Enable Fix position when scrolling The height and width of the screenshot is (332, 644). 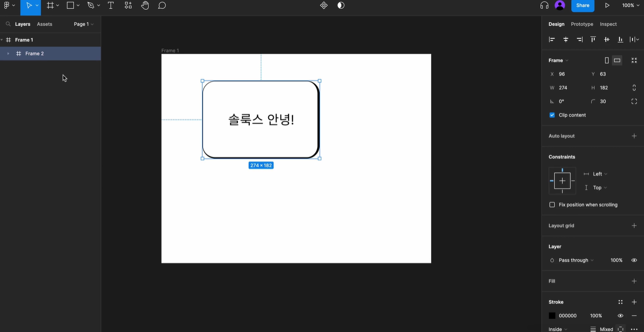point(552,205)
